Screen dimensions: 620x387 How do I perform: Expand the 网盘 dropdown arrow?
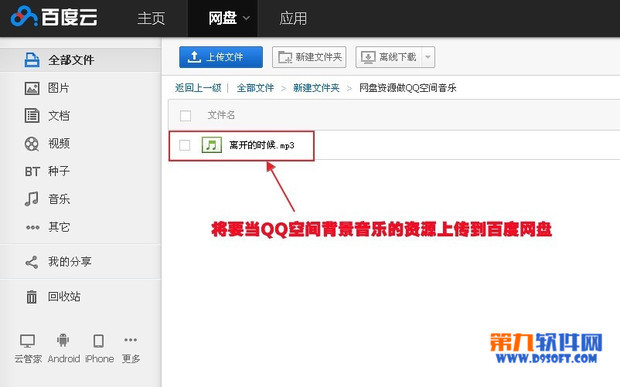(246, 18)
